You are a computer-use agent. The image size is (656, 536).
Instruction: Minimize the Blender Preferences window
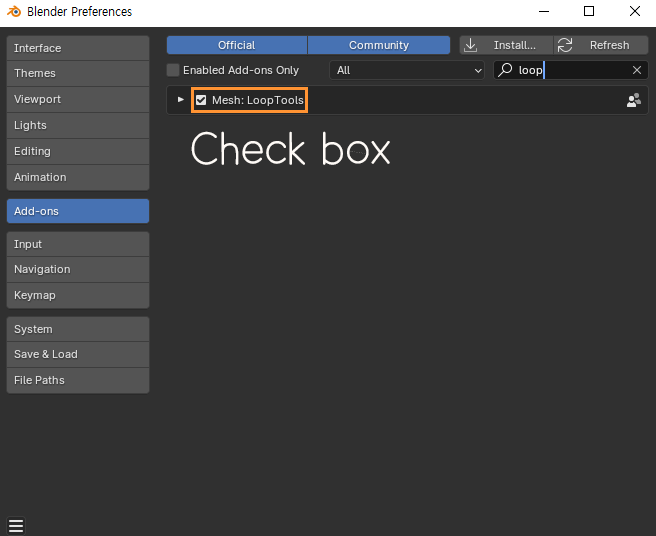coord(544,11)
